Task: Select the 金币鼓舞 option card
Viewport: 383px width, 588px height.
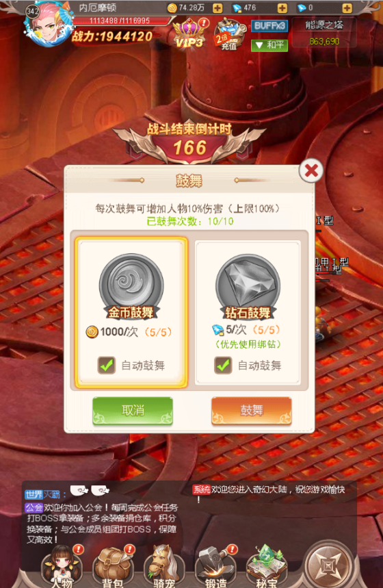Action: pos(131,311)
